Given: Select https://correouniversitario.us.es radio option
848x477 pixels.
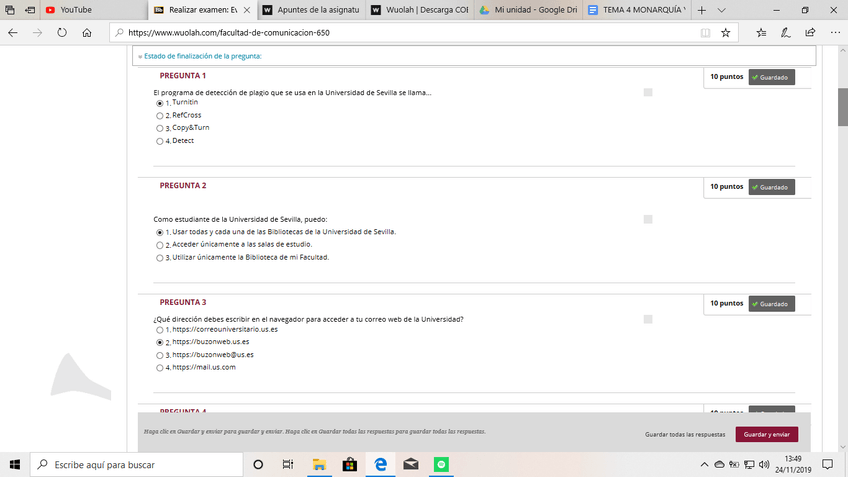Looking at the screenshot, I should pos(160,329).
